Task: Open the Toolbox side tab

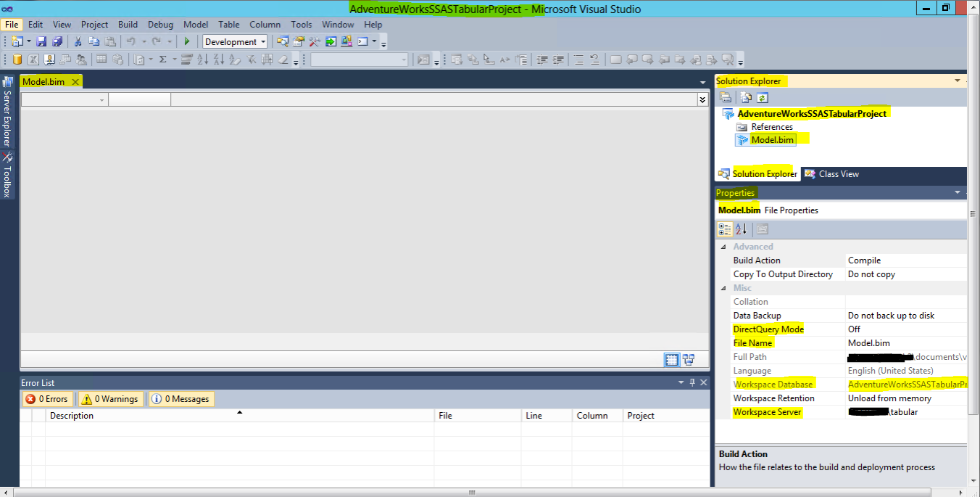Action: tap(7, 174)
